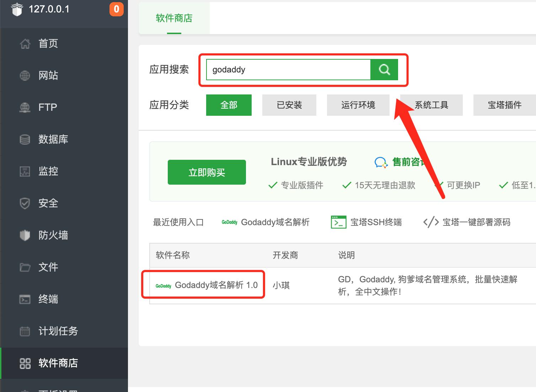Select the 已安装 category filter
536x392 pixels.
point(289,105)
